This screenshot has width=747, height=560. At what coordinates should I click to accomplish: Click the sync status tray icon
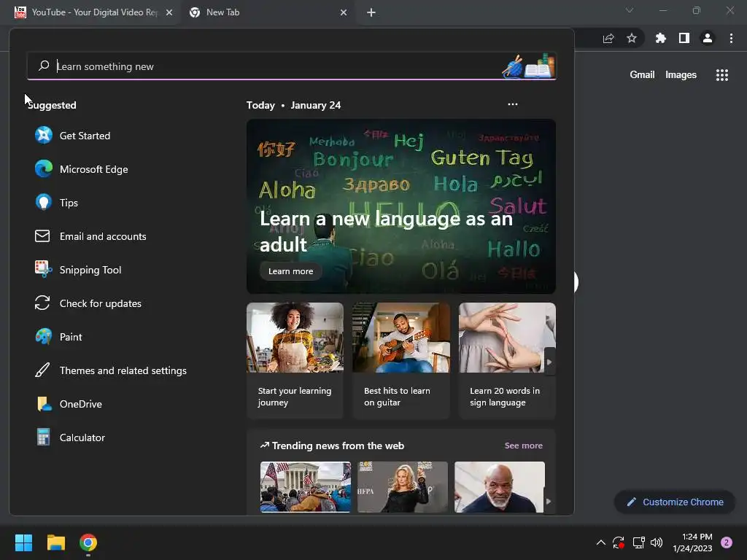(x=619, y=542)
